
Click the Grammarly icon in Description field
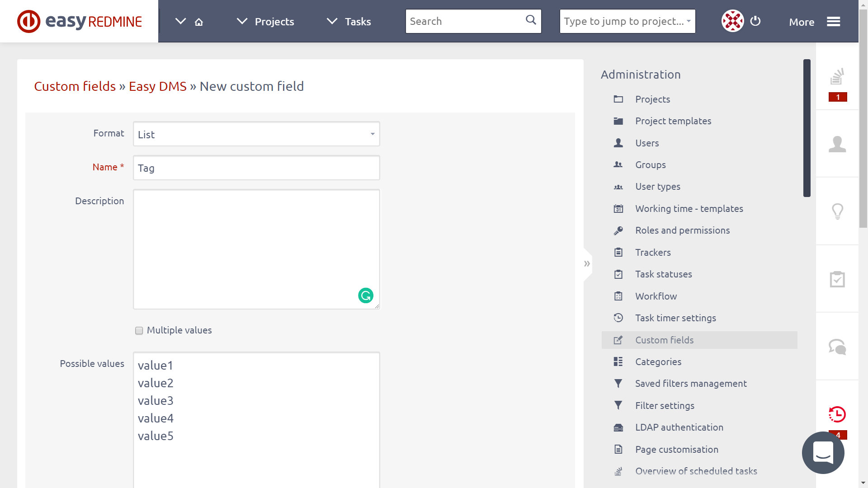[366, 296]
